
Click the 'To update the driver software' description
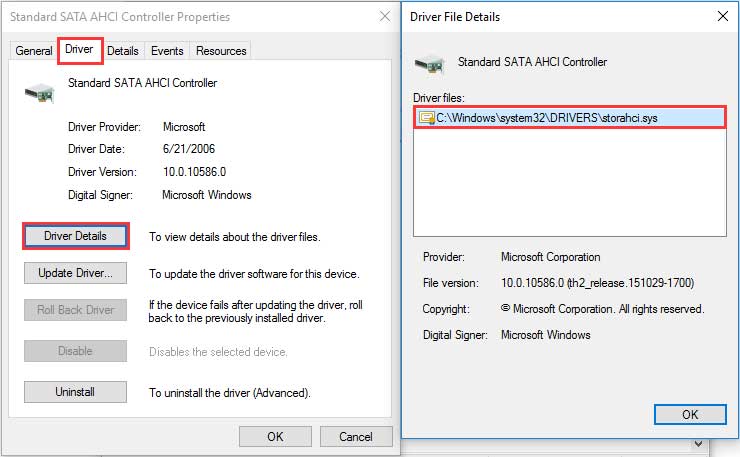[x=254, y=274]
